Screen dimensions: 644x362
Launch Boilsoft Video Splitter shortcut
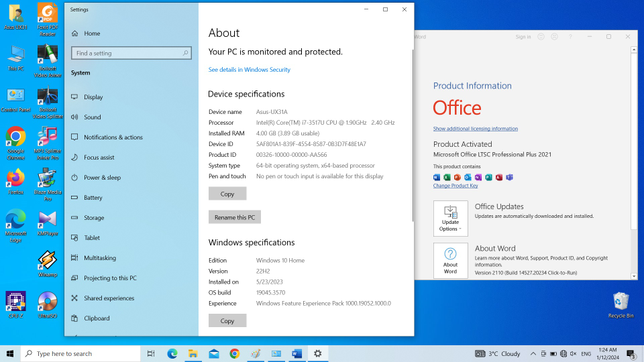48,102
